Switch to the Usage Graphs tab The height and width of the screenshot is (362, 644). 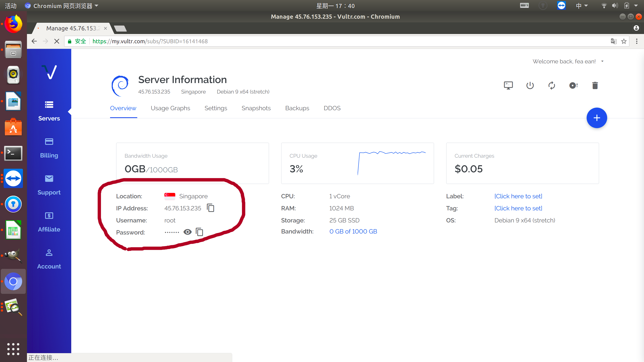170,108
